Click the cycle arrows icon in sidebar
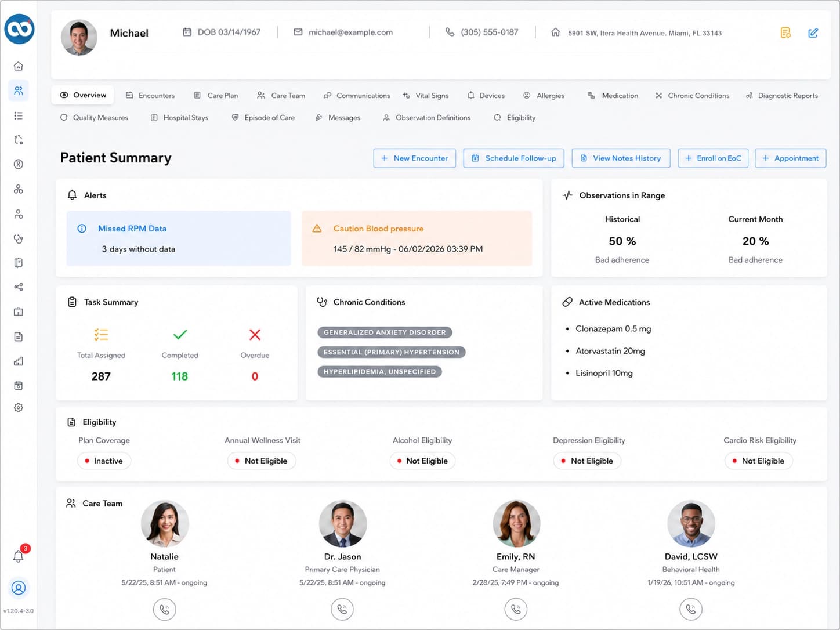 (x=19, y=140)
